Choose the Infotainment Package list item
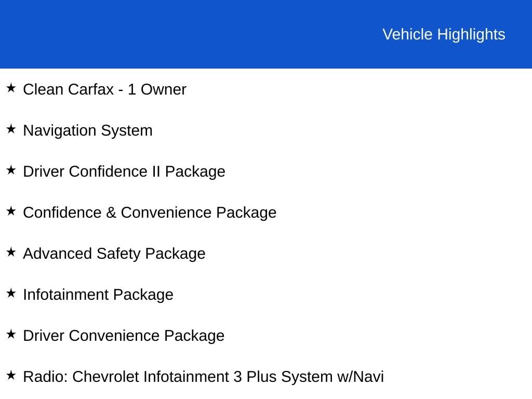 tap(98, 295)
